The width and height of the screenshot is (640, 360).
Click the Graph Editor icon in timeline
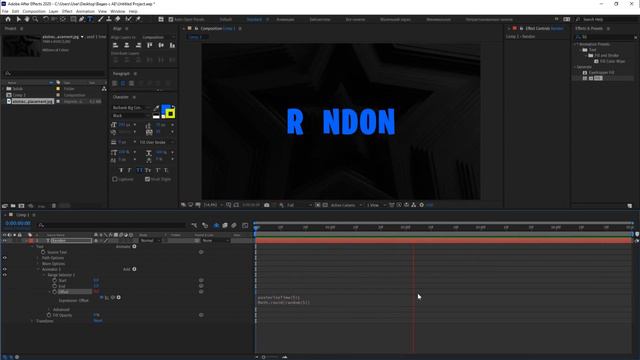245,225
